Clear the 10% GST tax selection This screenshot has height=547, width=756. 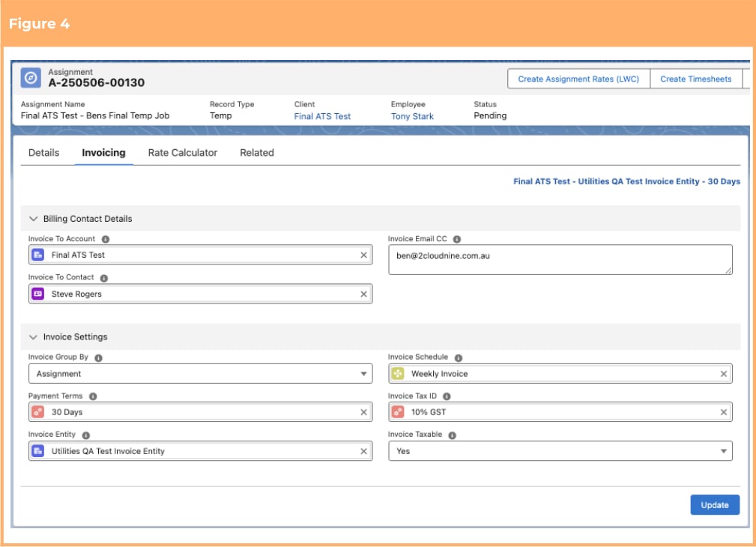[x=723, y=412]
